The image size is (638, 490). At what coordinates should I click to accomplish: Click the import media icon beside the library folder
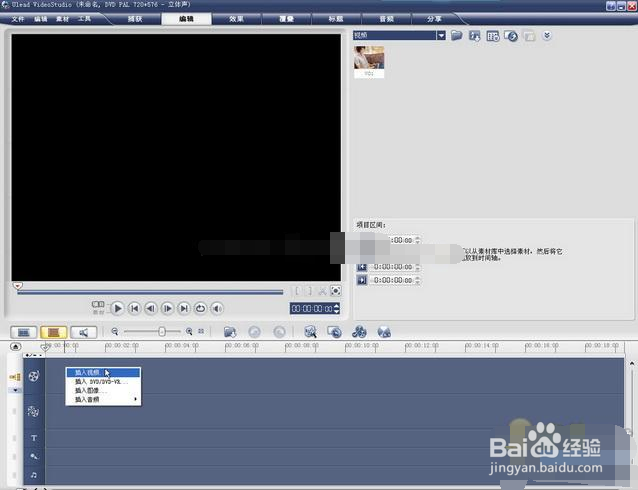click(x=474, y=36)
